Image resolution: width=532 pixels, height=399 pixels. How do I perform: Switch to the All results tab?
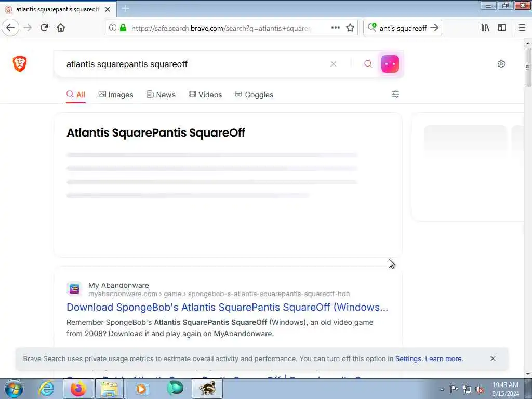pos(76,95)
